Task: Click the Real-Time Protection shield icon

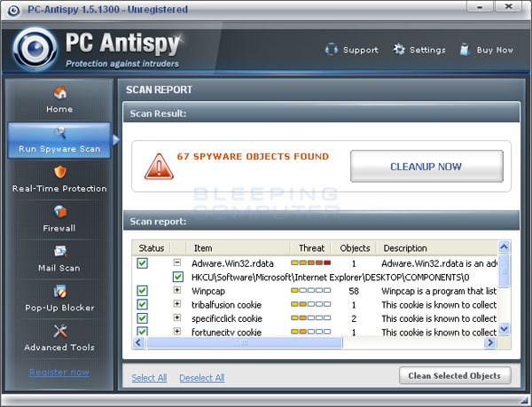Action: click(x=60, y=172)
